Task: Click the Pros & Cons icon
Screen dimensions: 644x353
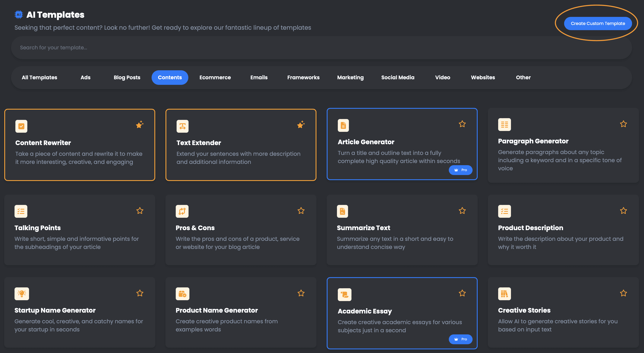Action: (182, 211)
